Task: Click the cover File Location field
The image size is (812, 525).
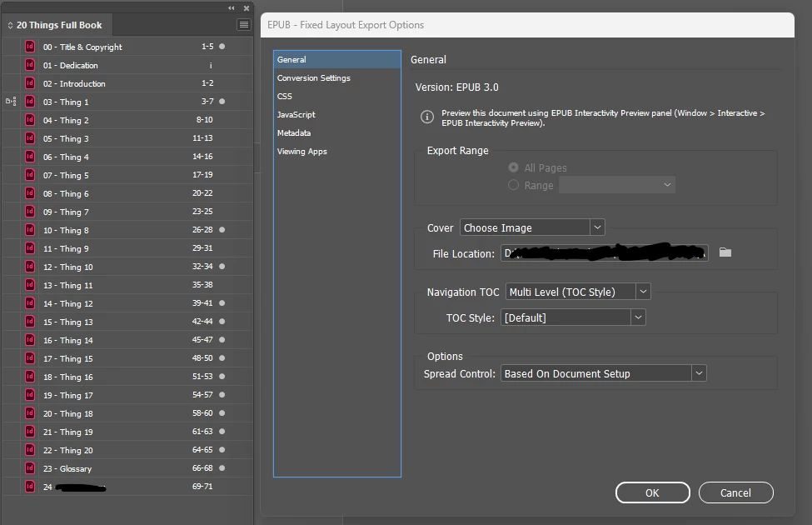Action: coord(605,252)
